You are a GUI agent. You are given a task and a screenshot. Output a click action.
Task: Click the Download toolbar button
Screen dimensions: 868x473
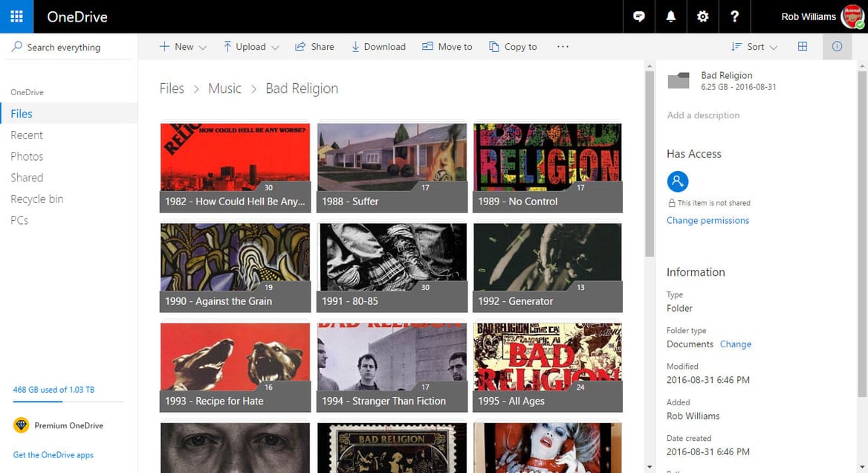[x=379, y=47]
